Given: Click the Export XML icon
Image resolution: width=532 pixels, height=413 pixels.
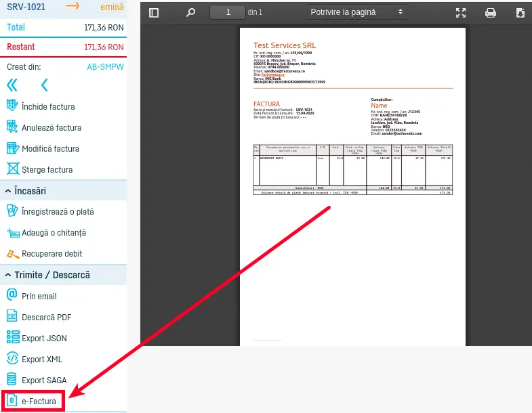Looking at the screenshot, I should (x=13, y=358).
